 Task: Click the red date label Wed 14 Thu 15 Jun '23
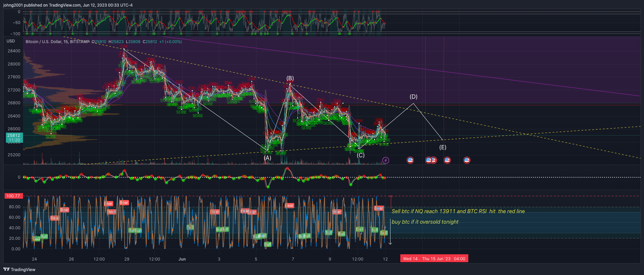(x=434, y=259)
